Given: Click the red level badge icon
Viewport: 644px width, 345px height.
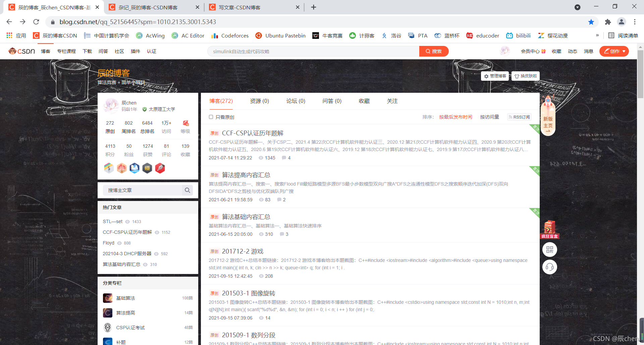Looking at the screenshot, I should 185,123.
